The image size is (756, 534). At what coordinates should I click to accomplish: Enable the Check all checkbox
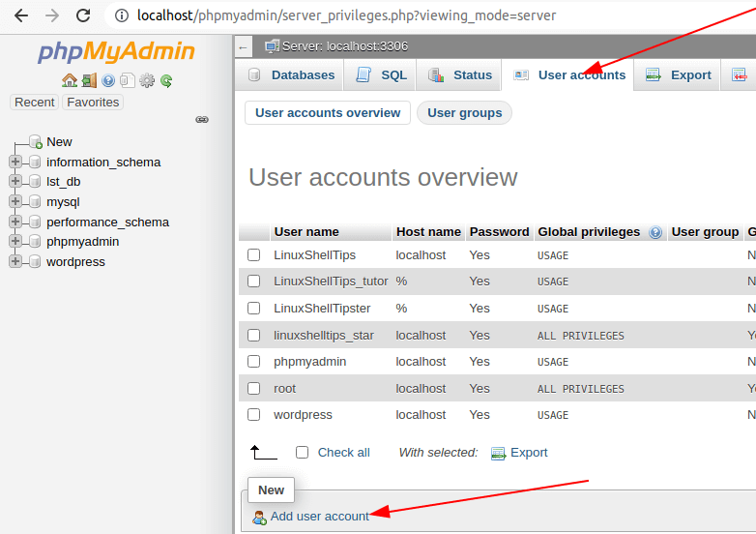click(x=302, y=452)
